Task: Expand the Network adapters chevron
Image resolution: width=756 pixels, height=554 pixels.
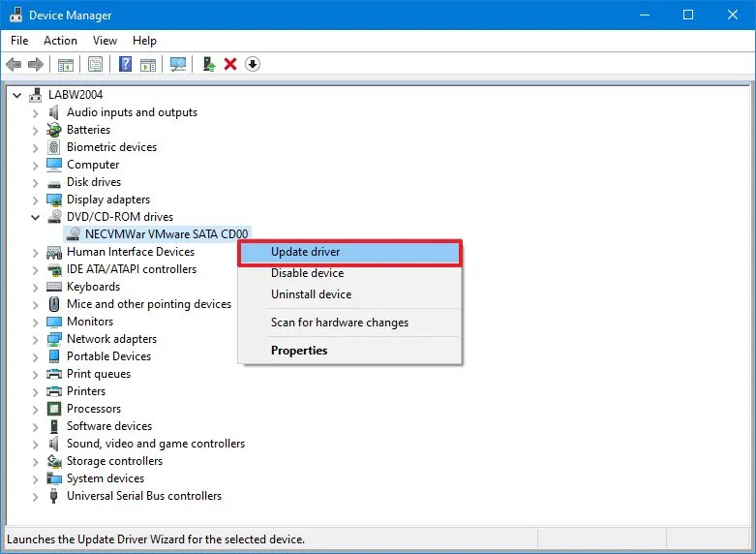Action: pyautogui.click(x=35, y=340)
